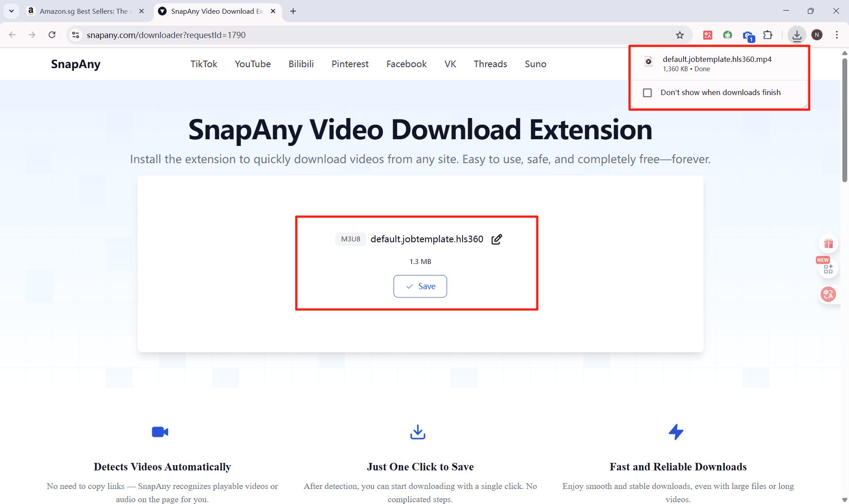
Task: Click the SnapAny logo
Action: pos(76,64)
